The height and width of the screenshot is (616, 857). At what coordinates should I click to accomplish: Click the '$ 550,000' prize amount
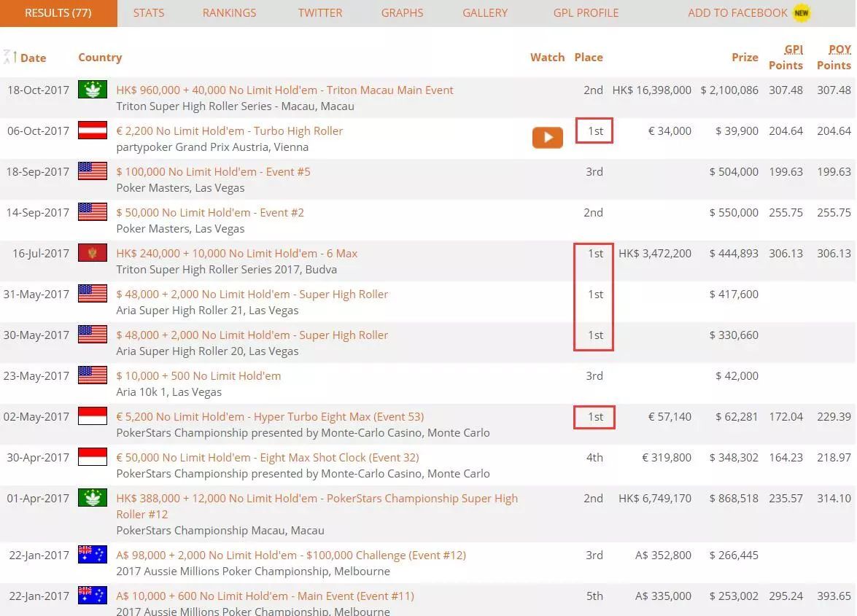734,212
